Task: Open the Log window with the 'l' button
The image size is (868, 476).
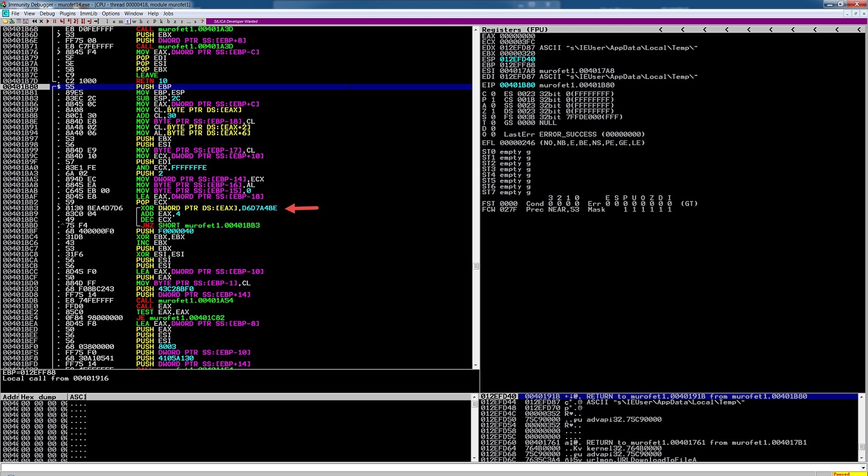Action: [107, 21]
